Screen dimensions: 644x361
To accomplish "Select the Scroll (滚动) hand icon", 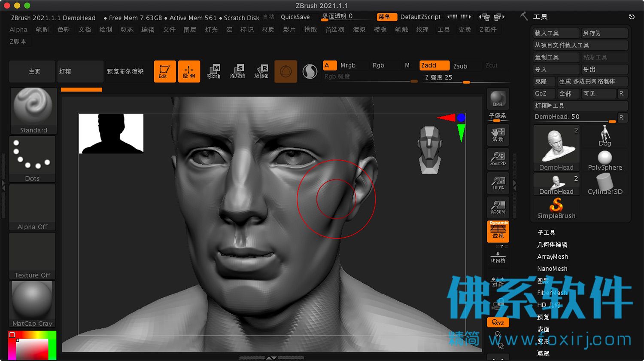I will click(498, 135).
